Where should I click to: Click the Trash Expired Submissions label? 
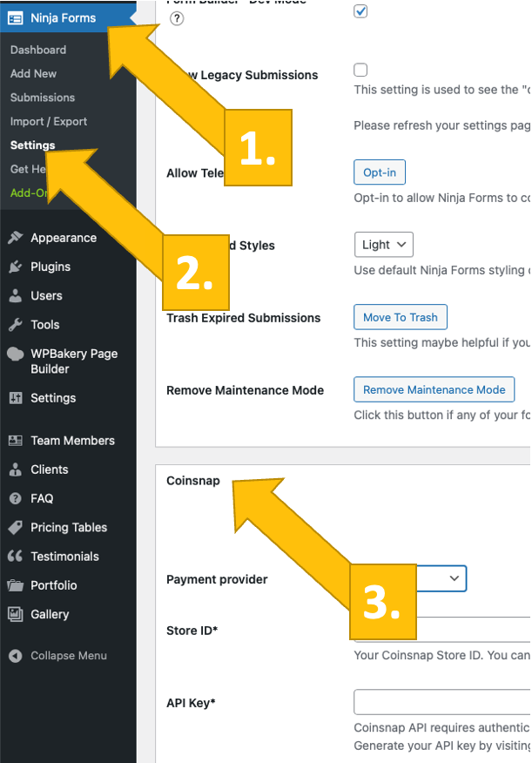(x=244, y=318)
